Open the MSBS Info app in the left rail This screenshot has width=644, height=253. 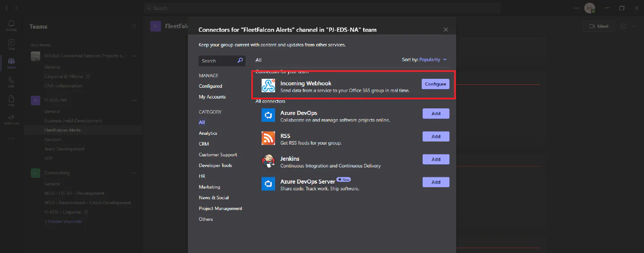click(x=11, y=120)
